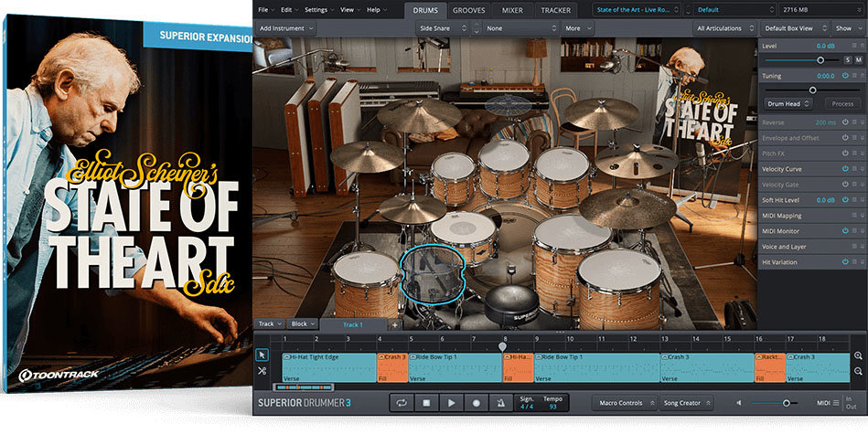This screenshot has width=868, height=445.
Task: Open the Soft Hit Level menu icon
Action: (854, 199)
